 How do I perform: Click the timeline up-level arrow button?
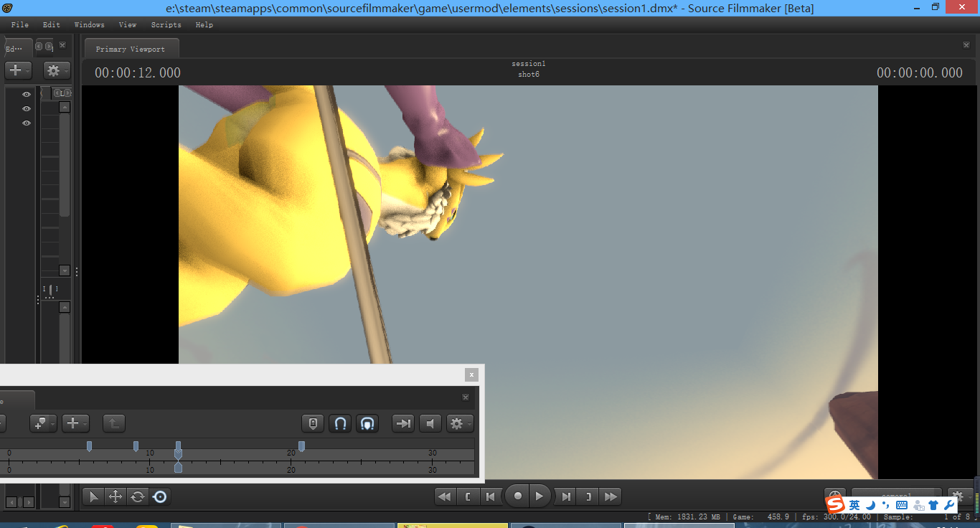coord(113,423)
